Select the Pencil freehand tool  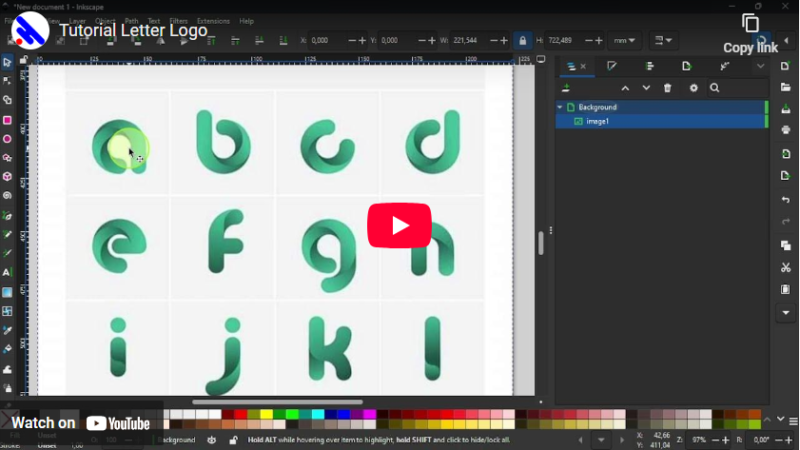[x=7, y=234]
